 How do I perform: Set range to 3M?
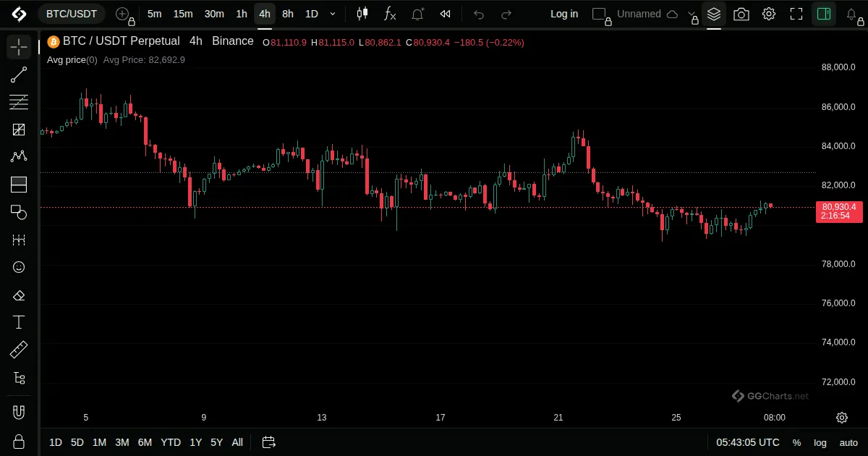click(122, 442)
